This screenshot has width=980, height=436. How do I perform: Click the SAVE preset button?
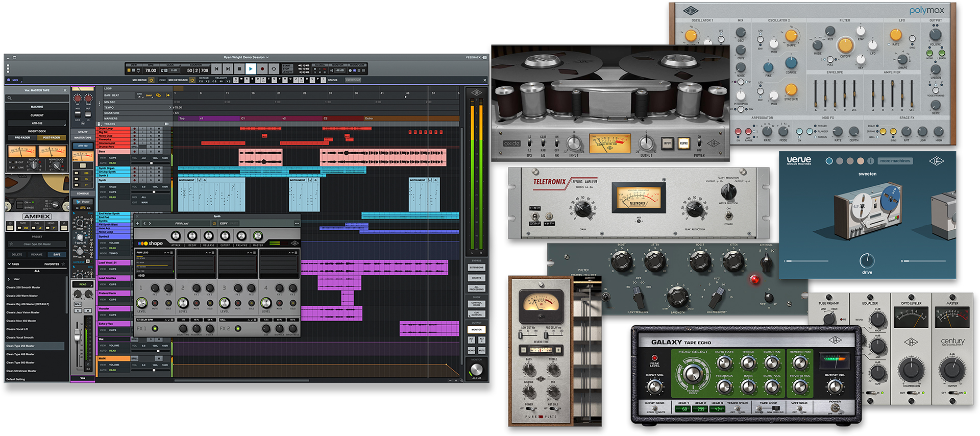[x=57, y=254]
